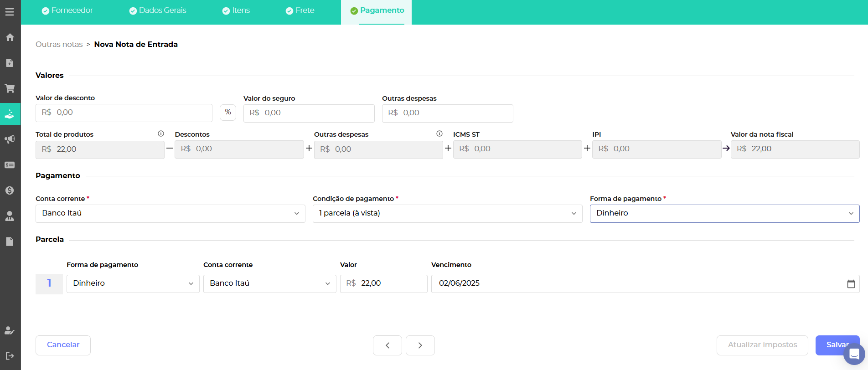
Task: Click the Valor do seguro field
Action: coord(309,113)
